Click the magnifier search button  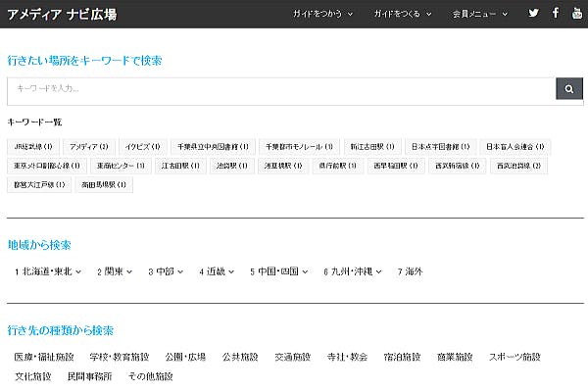[x=569, y=90]
